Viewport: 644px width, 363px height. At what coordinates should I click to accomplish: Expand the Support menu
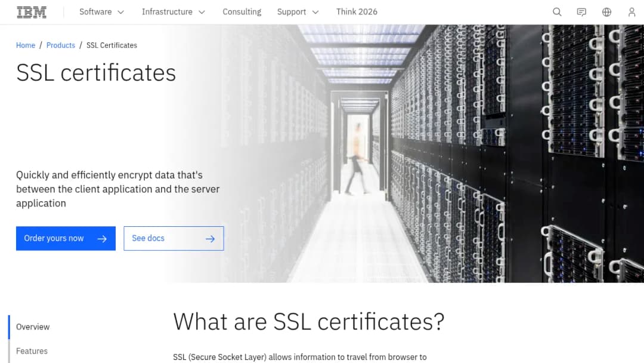[298, 12]
